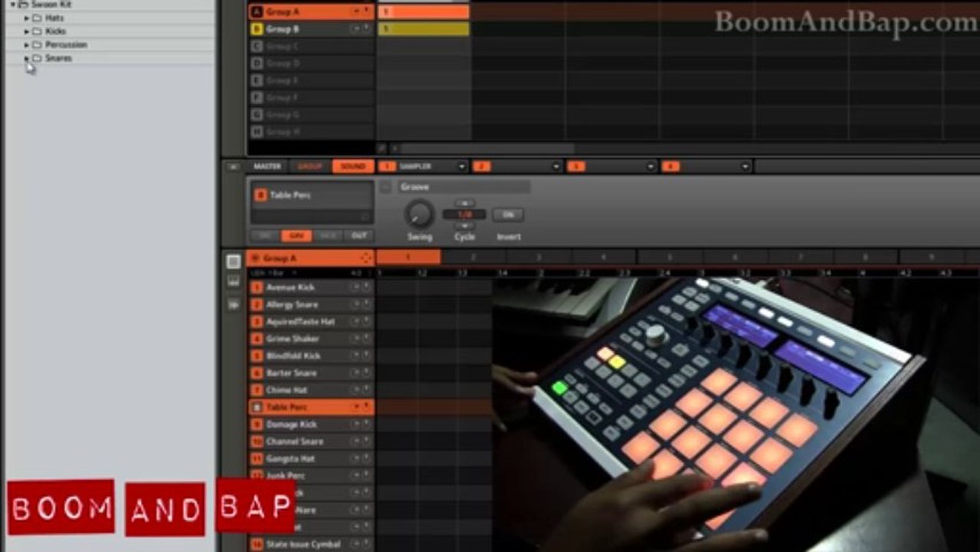Viewport: 980px width, 552px height.
Task: Expand the Snares folder arrow
Action: pos(27,58)
